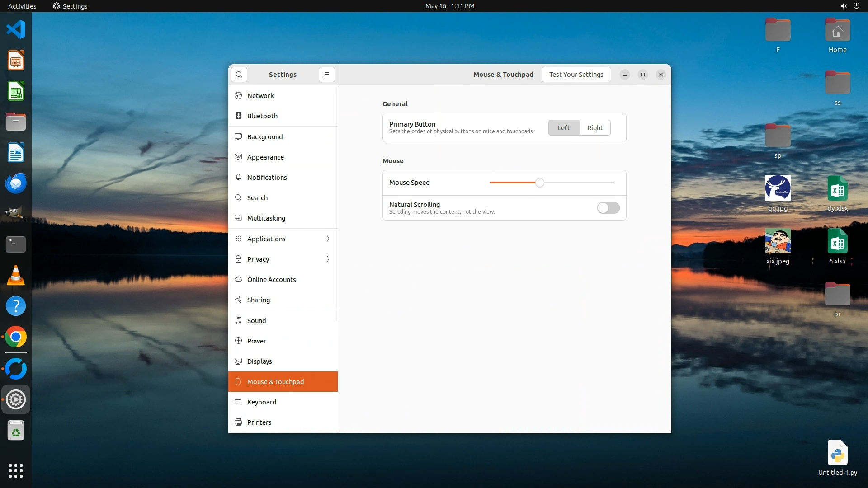868x488 pixels.
Task: Click the Test Your Settings button
Action: [576, 75]
